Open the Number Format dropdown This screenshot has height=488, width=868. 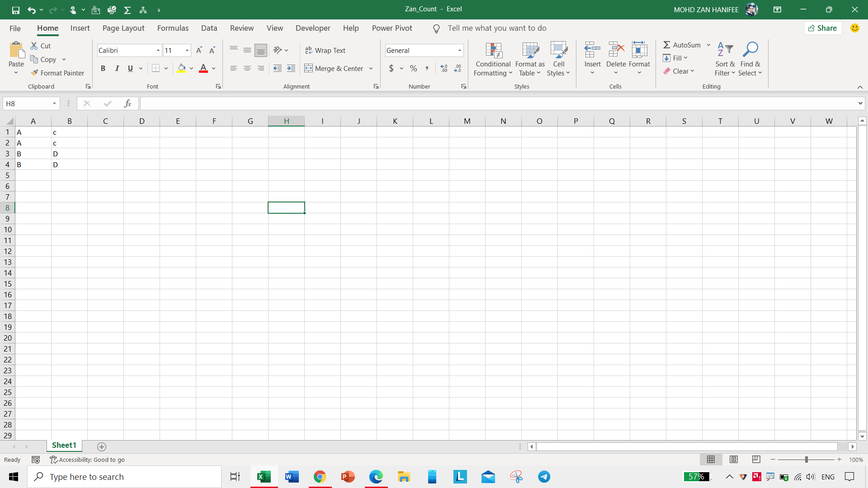coord(458,50)
